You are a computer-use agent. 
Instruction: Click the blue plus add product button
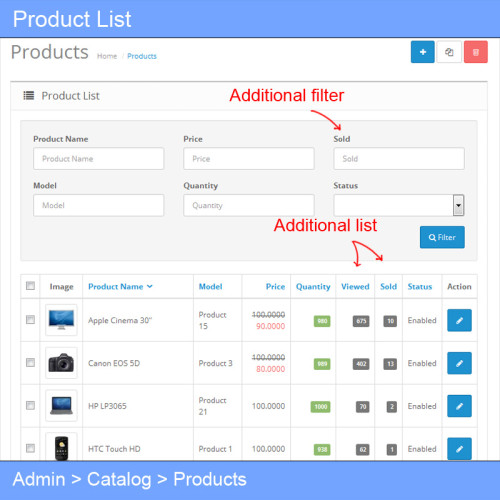pyautogui.click(x=422, y=52)
